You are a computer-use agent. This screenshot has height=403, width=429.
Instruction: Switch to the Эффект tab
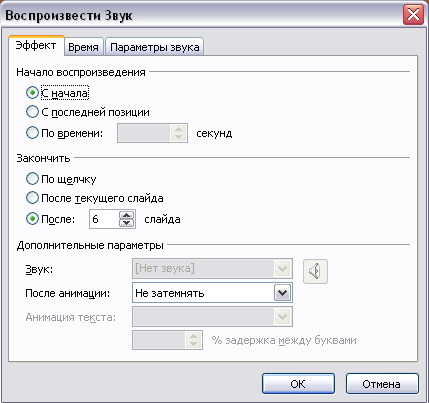[x=36, y=45]
